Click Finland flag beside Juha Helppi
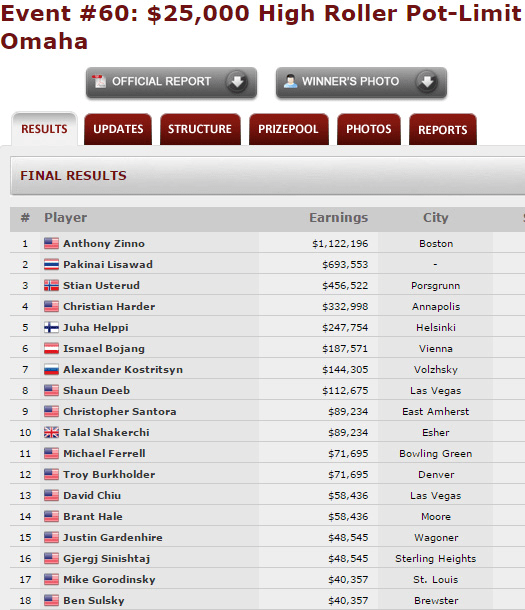 pos(51,328)
